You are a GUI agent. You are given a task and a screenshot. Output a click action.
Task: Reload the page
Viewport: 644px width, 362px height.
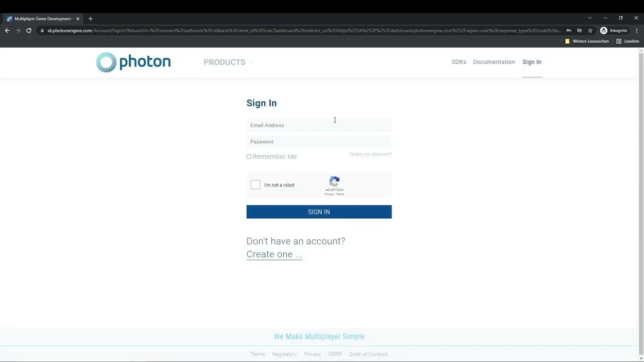click(x=29, y=31)
